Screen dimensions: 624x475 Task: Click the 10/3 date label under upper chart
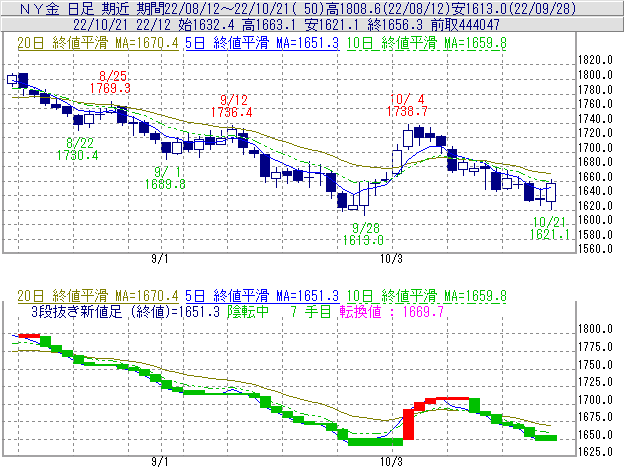[x=391, y=259]
